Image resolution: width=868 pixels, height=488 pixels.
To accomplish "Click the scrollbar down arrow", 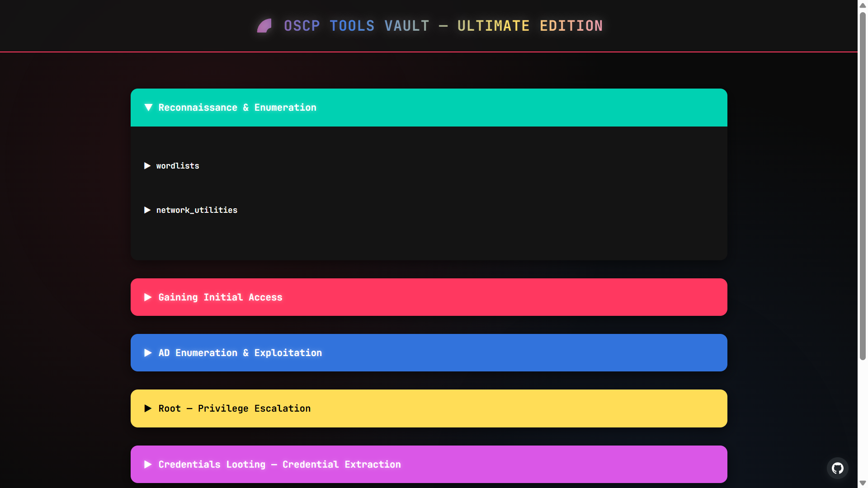I will (x=863, y=483).
